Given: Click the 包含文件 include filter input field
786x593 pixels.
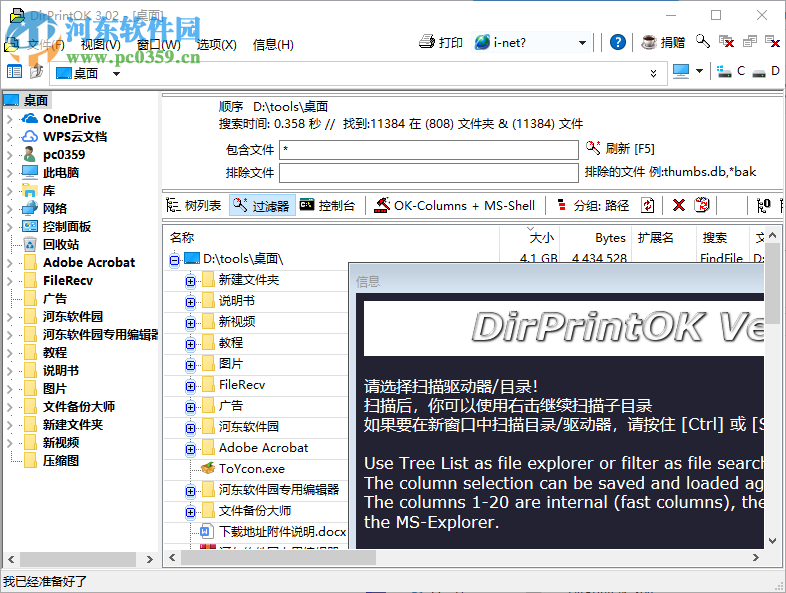Looking at the screenshot, I should [x=429, y=149].
